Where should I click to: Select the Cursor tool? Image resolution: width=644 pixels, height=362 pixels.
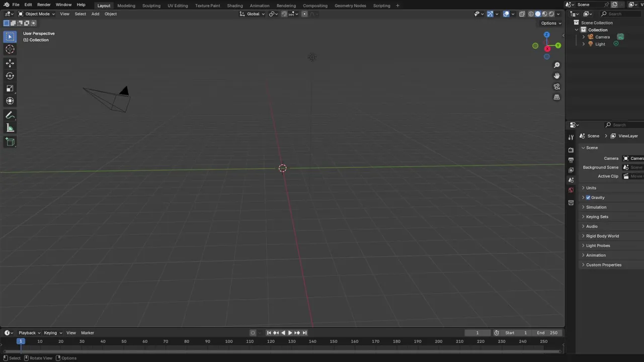tap(10, 49)
